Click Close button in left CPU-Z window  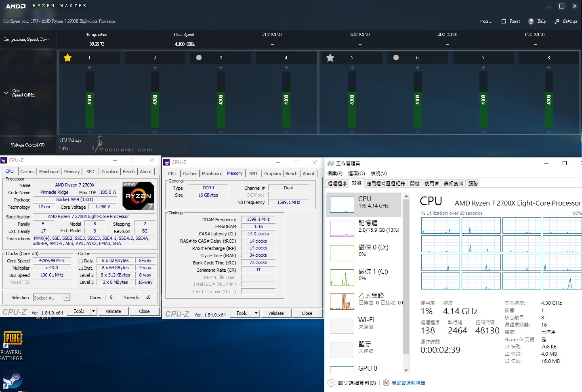point(144,311)
